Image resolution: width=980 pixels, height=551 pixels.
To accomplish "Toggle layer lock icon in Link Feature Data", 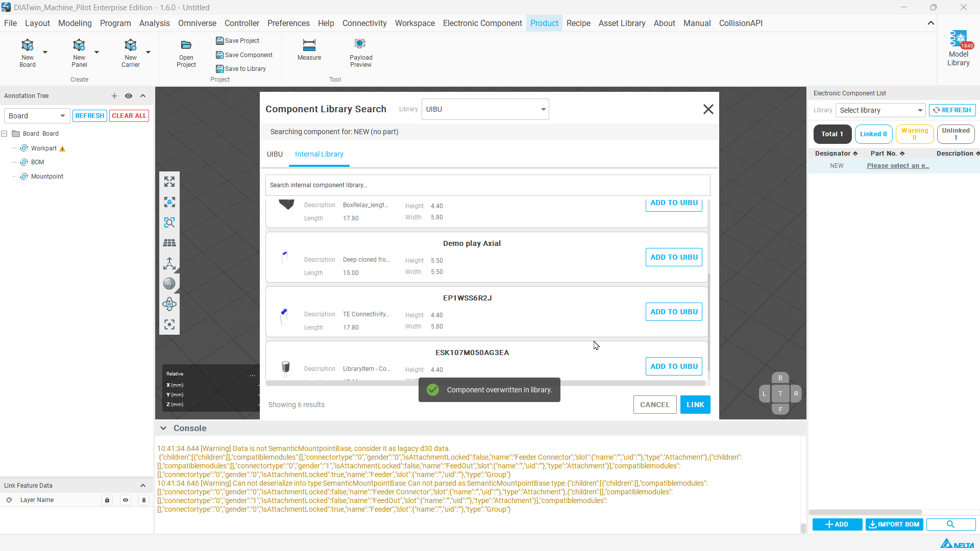I will coord(107,500).
